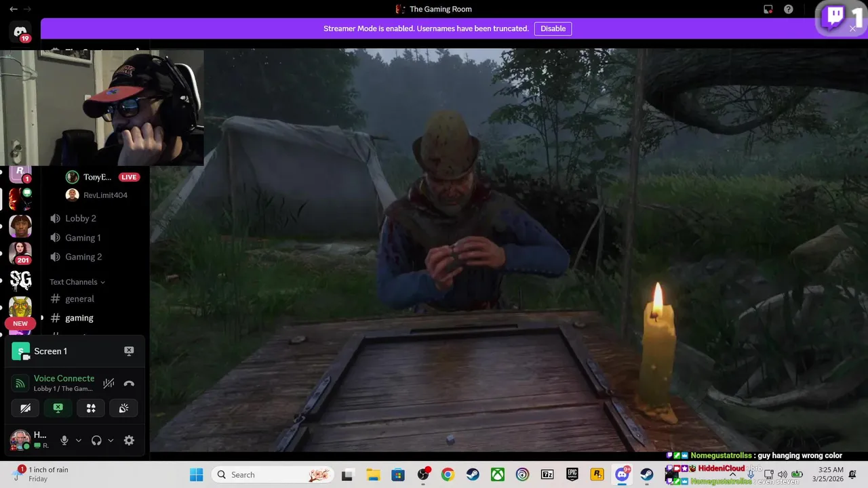The width and height of the screenshot is (868, 488).
Task: Open Task View on the taskbar
Action: pos(347,474)
